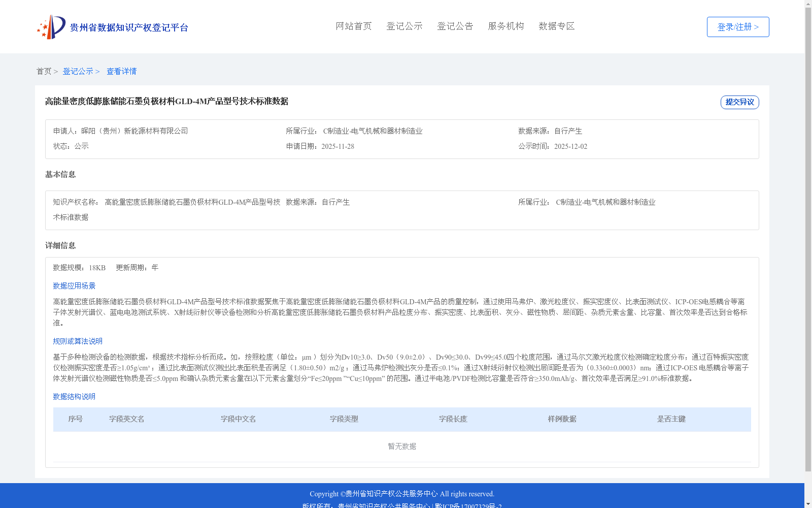This screenshot has width=812, height=508.
Task: Click the 字段长度 column header
Action: (453, 419)
